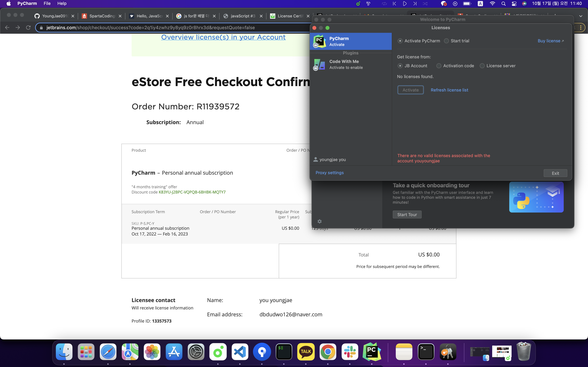Open the File menu
The width and height of the screenshot is (588, 367).
pyautogui.click(x=47, y=3)
